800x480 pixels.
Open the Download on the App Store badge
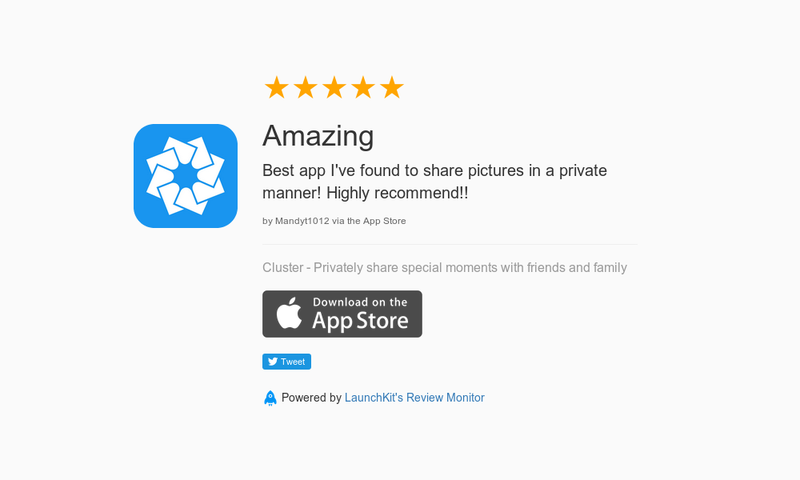[342, 314]
